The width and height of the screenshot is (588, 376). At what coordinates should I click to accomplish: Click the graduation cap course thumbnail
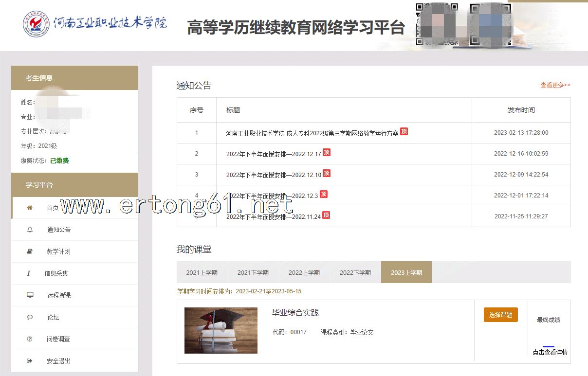pyautogui.click(x=221, y=330)
